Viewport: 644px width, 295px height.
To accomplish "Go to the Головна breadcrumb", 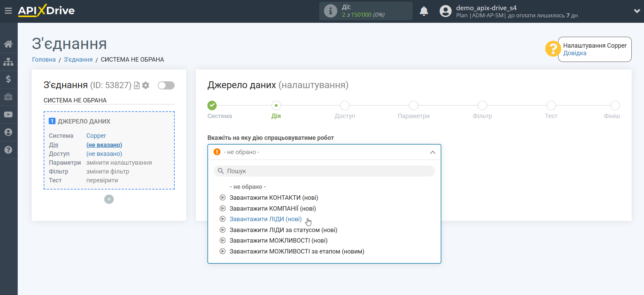I will click(44, 60).
